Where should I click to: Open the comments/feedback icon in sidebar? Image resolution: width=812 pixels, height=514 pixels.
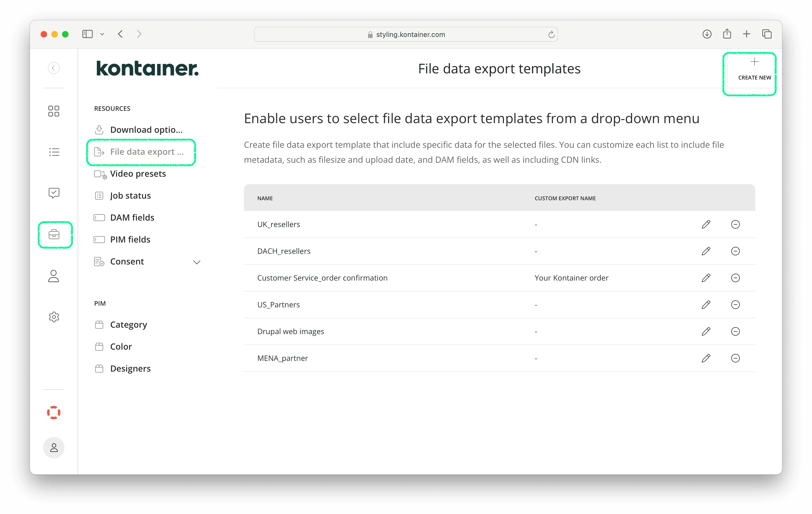tap(53, 193)
